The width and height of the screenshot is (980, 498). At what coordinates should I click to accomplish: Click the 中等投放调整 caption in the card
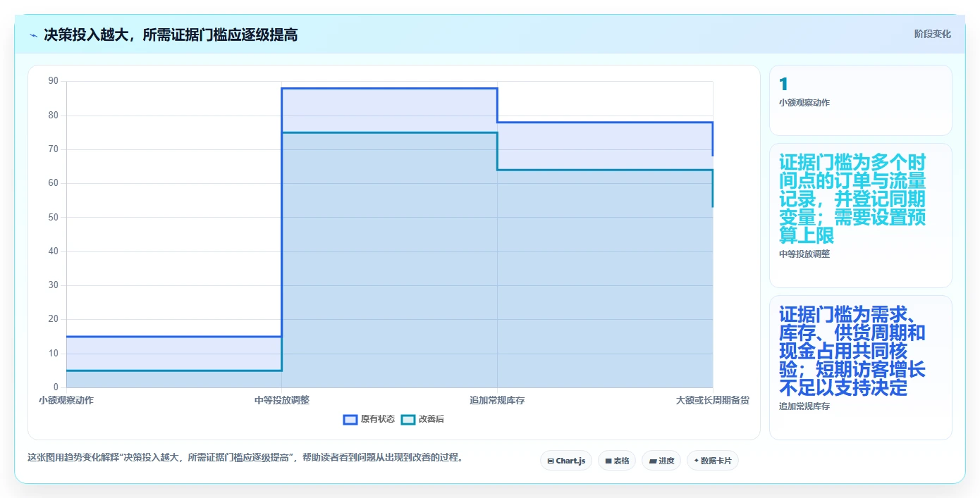pyautogui.click(x=804, y=254)
